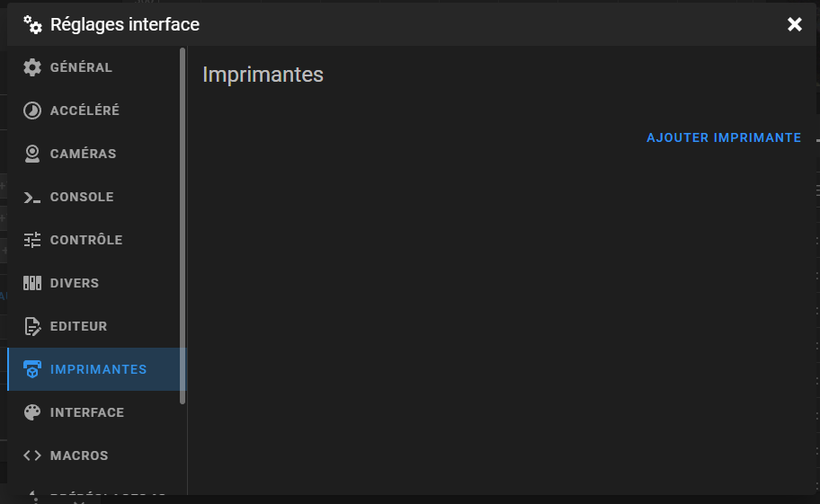Image resolution: width=820 pixels, height=504 pixels.
Task: Click AJOUTER IMPRIMANTE button
Action: click(x=724, y=137)
